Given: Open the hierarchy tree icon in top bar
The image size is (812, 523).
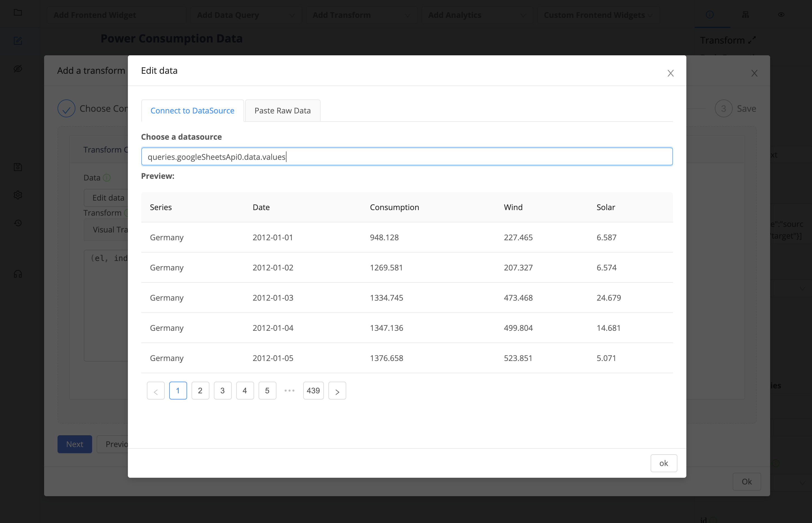Looking at the screenshot, I should (x=746, y=15).
